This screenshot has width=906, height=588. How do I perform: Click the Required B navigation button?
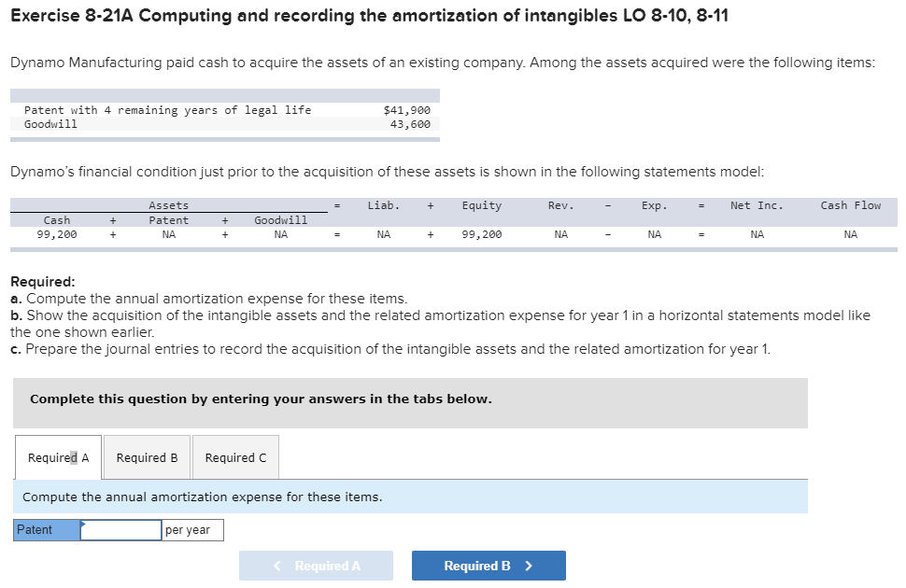(488, 565)
